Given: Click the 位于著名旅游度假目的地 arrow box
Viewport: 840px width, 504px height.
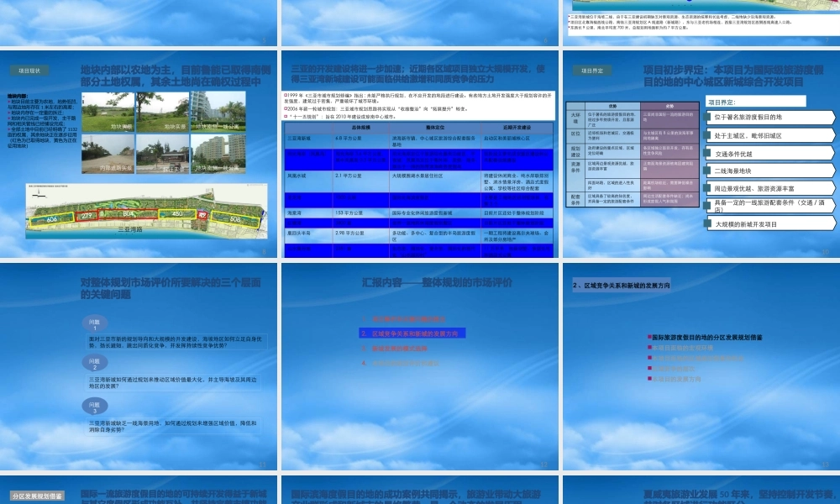Looking at the screenshot, I should pos(770,118).
